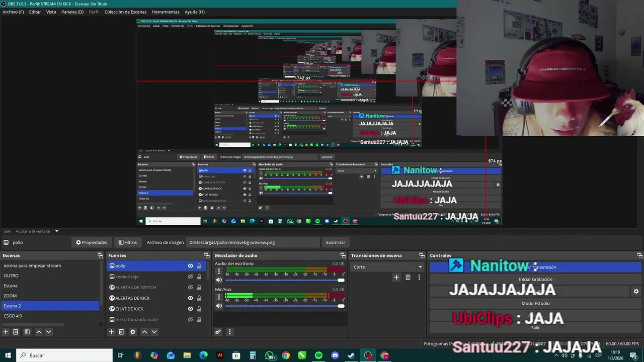The image size is (644, 362).
Task: Mute Audio del escritorio speaker
Action: click(x=219, y=280)
